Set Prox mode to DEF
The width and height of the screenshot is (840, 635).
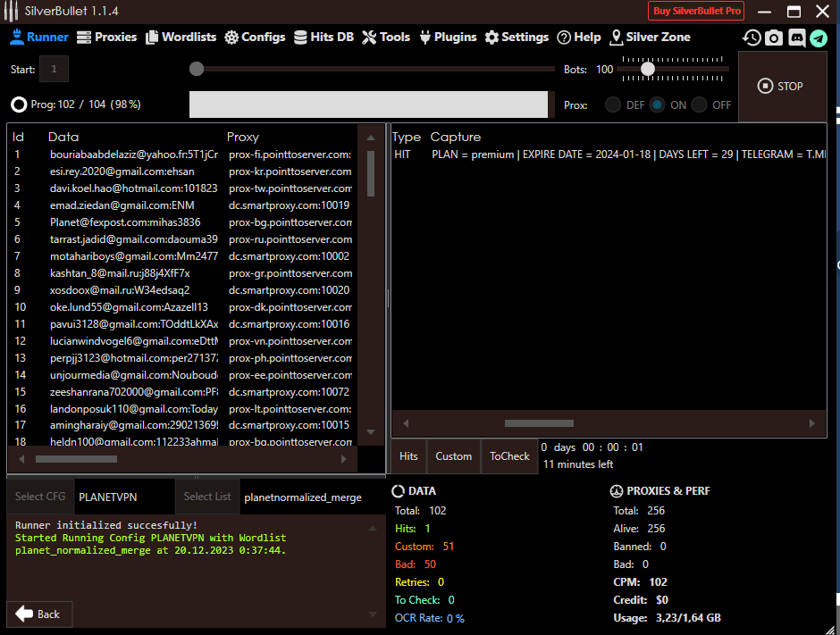[613, 104]
